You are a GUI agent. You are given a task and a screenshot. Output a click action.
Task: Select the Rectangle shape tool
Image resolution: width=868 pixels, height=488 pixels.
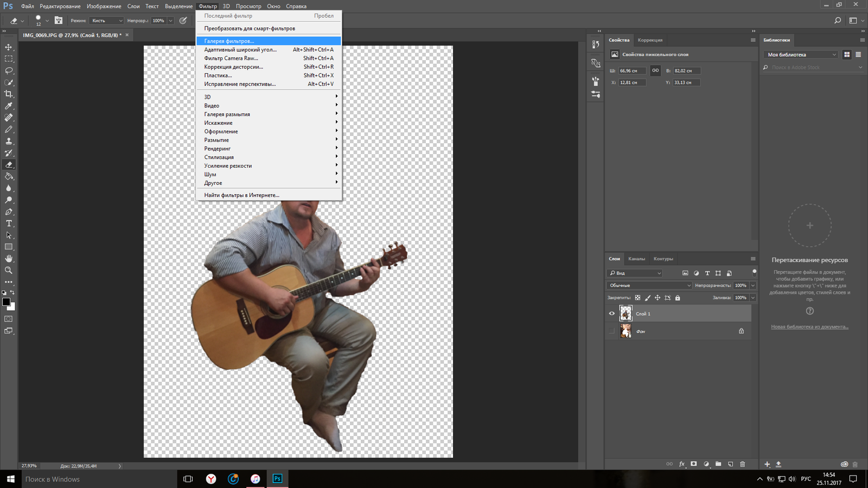9,247
